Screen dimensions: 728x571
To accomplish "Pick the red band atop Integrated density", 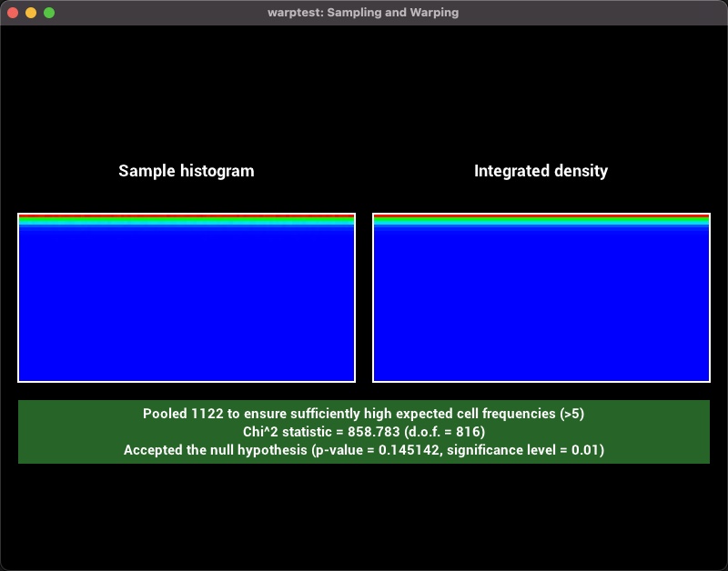I will tap(541, 216).
